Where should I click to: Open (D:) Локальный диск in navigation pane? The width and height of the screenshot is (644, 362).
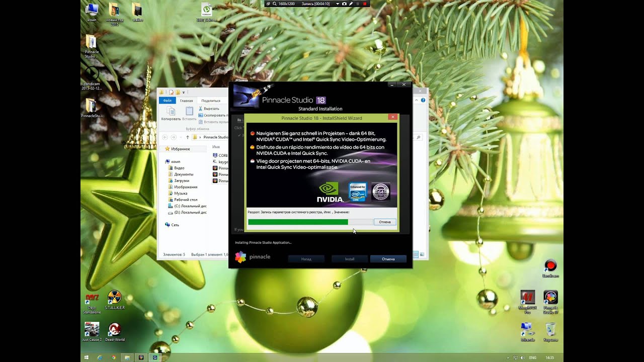187,213
